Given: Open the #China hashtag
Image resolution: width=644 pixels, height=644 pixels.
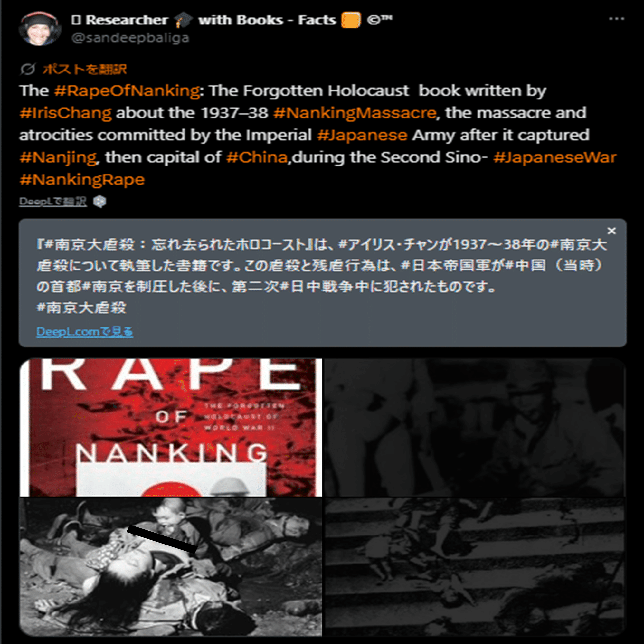Looking at the screenshot, I should click(257, 157).
